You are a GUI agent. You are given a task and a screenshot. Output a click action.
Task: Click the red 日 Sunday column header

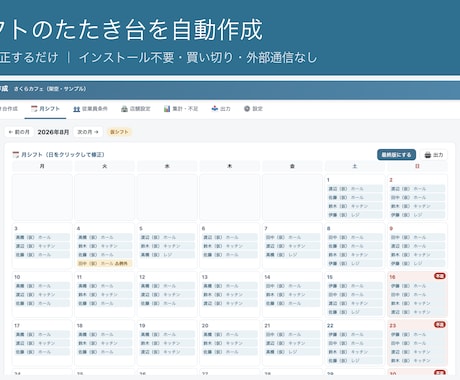point(417,166)
